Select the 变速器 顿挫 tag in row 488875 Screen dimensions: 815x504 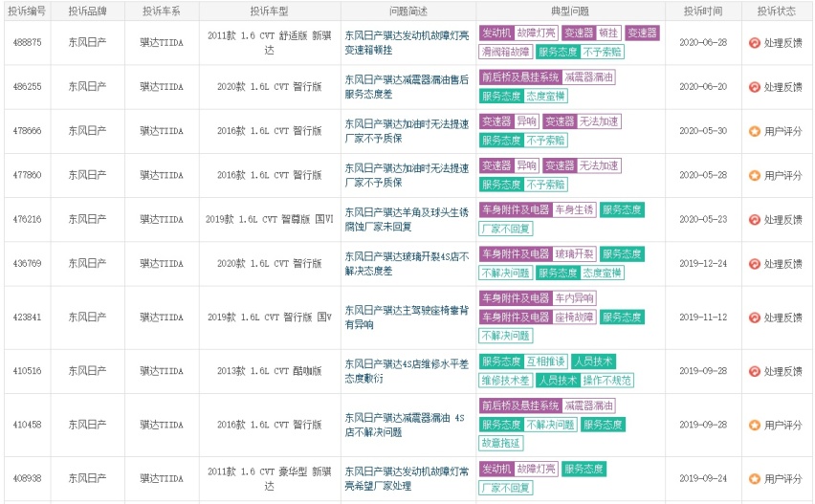pos(591,33)
